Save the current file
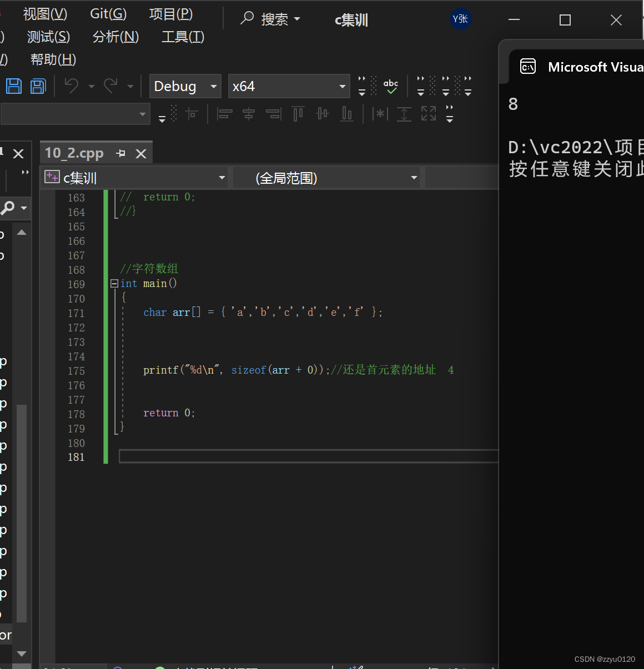This screenshot has height=669, width=644. pyautogui.click(x=13, y=86)
